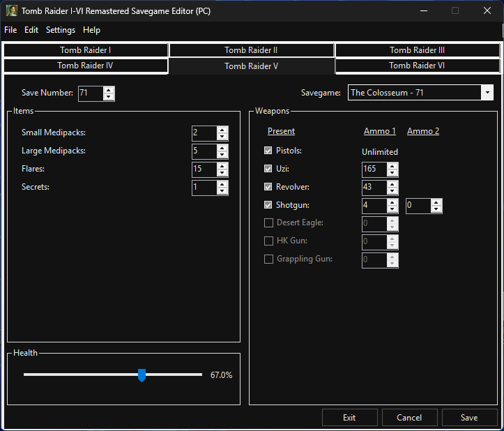Click the Shotgun Ammo 1 field
Screen dimensions: 504x431
374,206
